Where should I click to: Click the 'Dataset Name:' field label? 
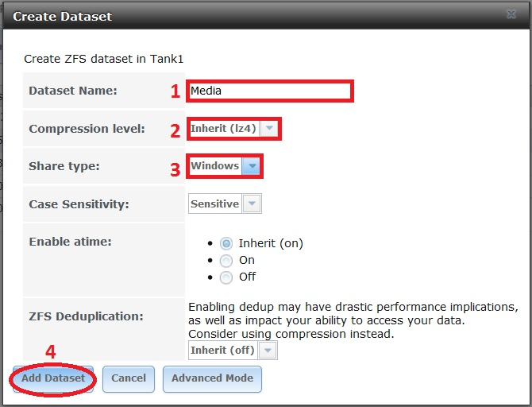click(73, 91)
